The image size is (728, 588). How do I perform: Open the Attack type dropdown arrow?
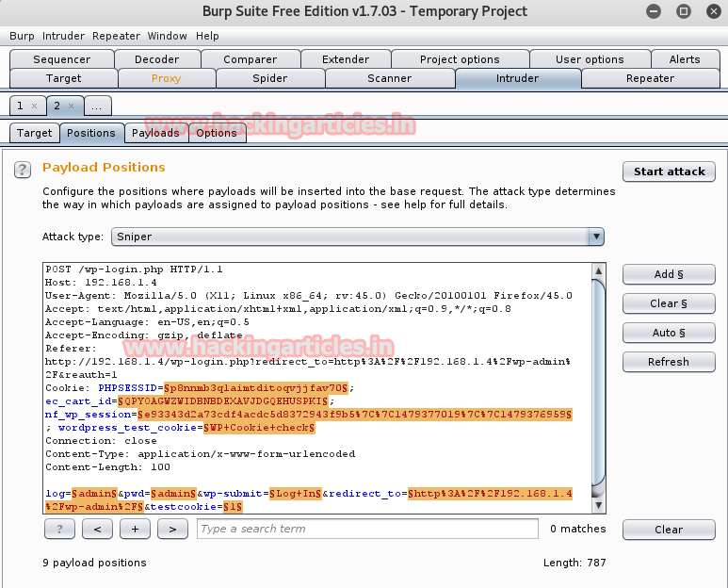(x=596, y=237)
